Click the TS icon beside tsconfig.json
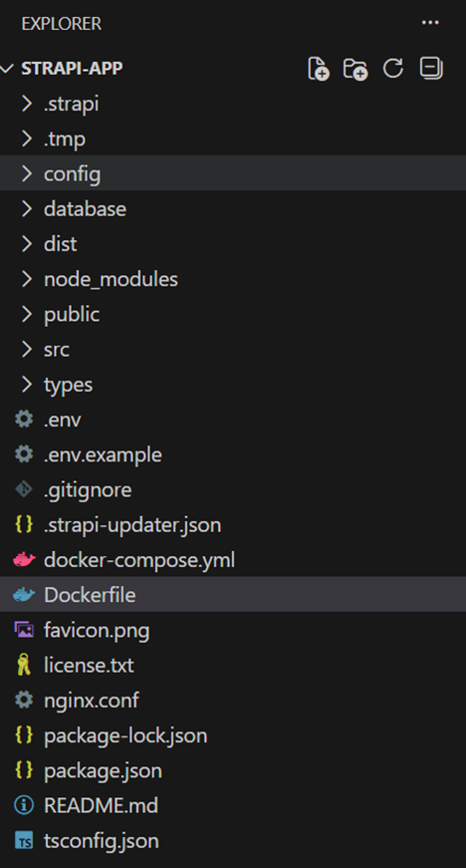The height and width of the screenshot is (868, 466). (x=24, y=841)
